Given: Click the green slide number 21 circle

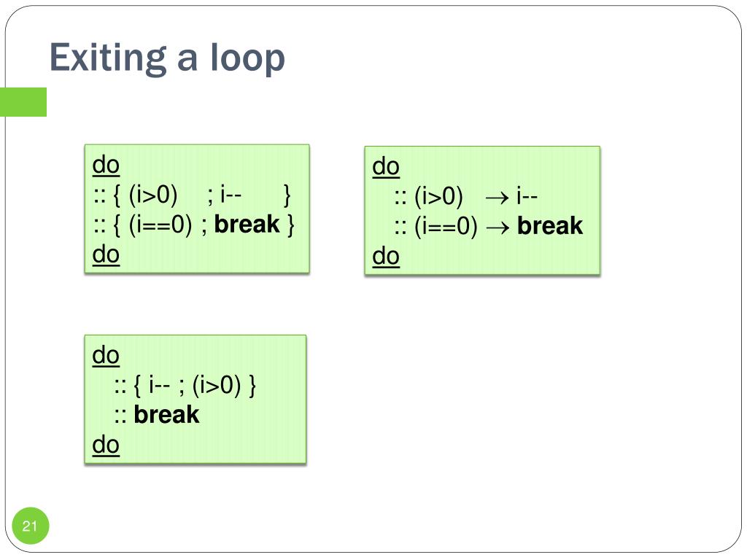Looking at the screenshot, I should [30, 526].
